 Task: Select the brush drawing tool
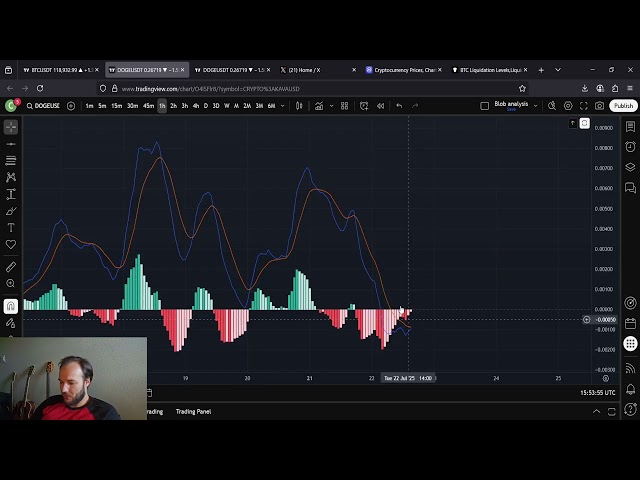click(11, 211)
